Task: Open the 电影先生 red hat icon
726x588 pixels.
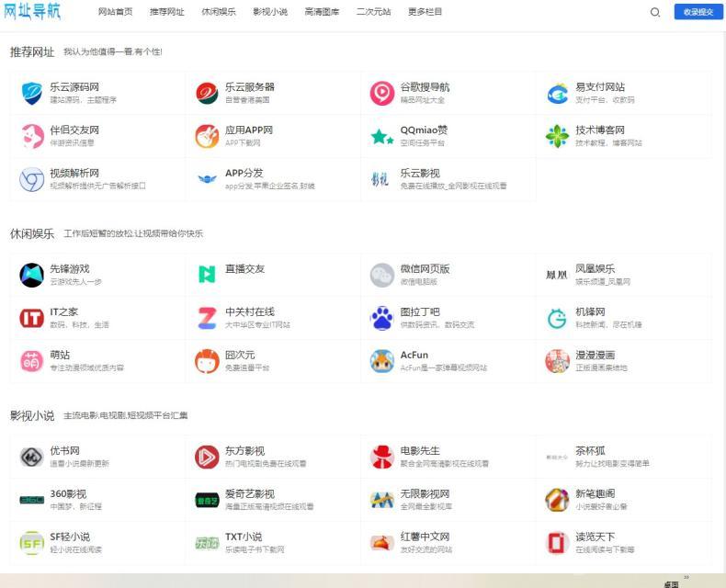Action: tap(382, 457)
